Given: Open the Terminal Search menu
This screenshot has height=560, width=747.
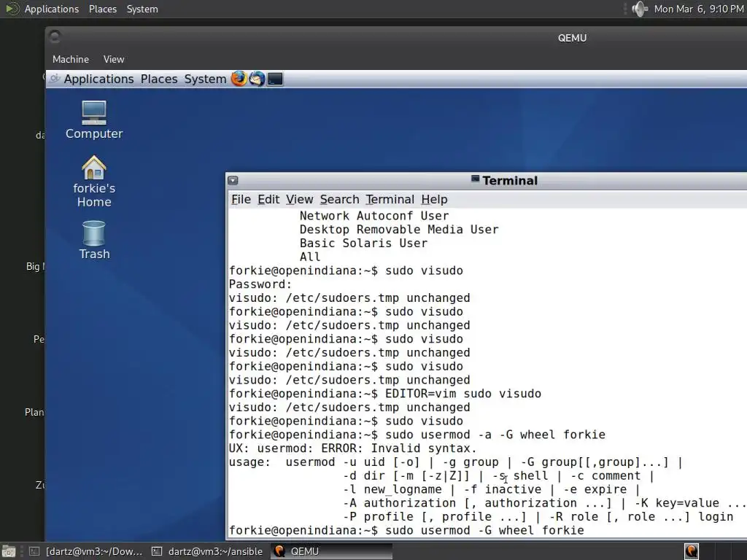Looking at the screenshot, I should pyautogui.click(x=340, y=200).
